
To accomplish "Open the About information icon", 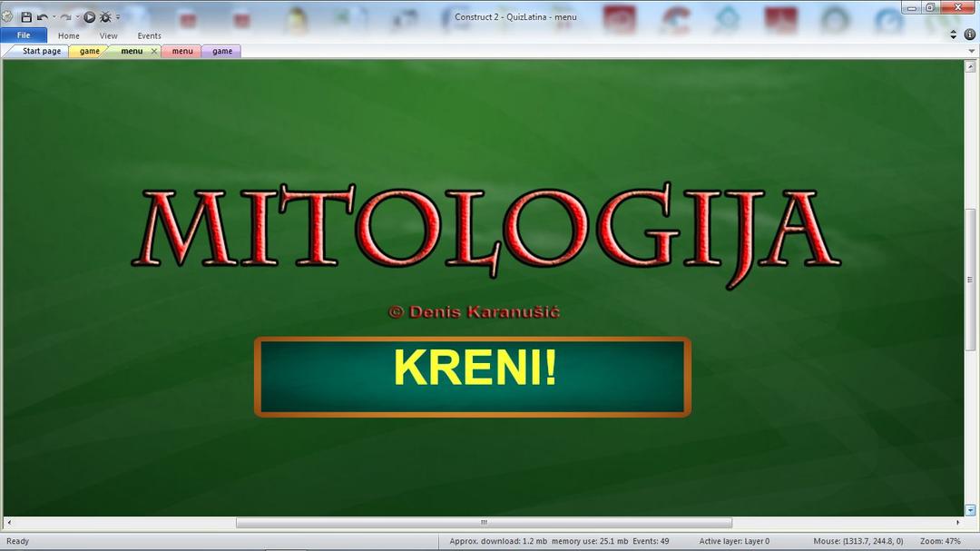I will [x=969, y=34].
